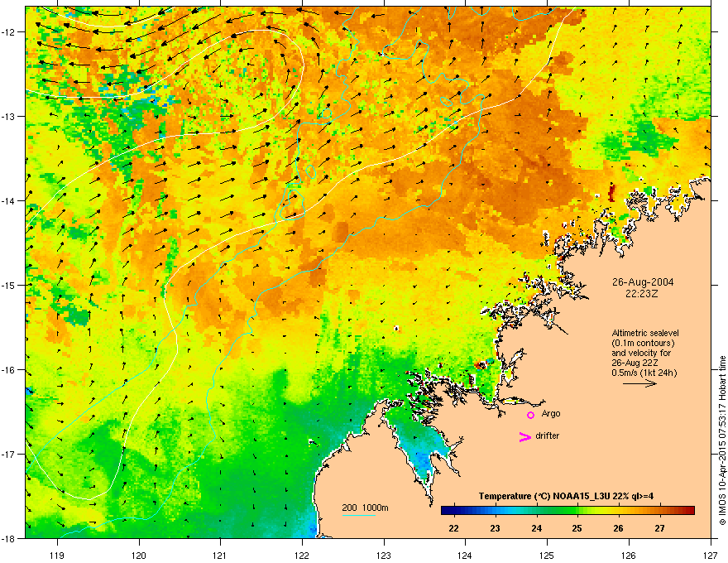Click the '26-Aug 22Z' caption line
728x563 pixels.
(635, 363)
